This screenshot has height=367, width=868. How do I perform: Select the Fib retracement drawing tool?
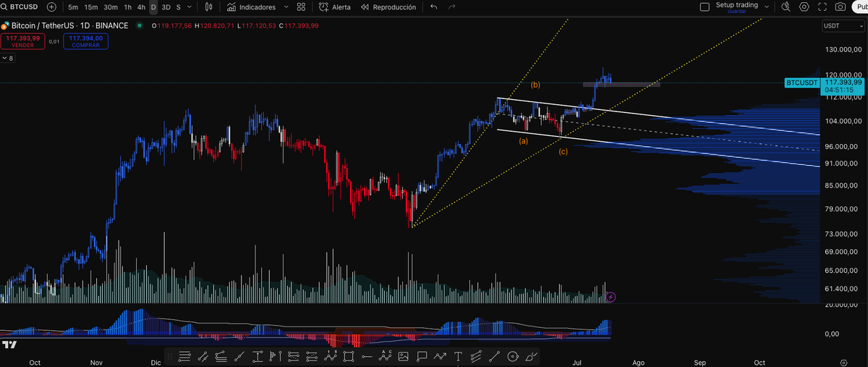click(184, 356)
